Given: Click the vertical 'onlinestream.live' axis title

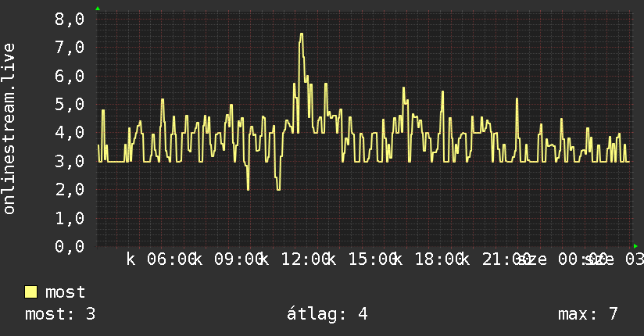Looking at the screenshot, I should point(9,129).
